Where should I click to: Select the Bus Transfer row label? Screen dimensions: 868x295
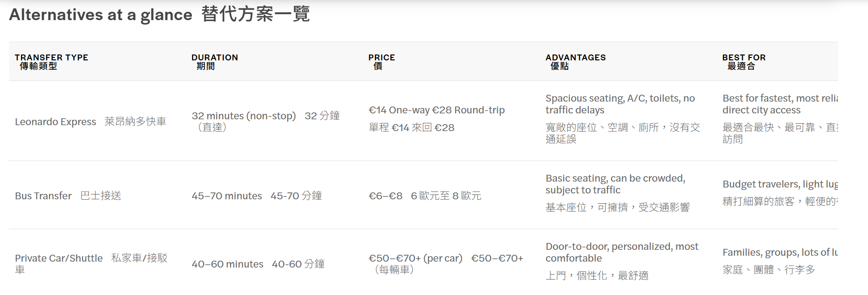[43, 196]
